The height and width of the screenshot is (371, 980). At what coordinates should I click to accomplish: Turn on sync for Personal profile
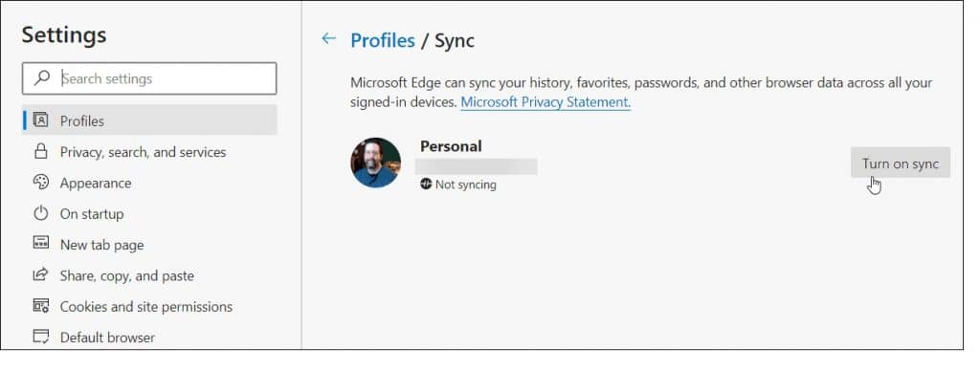click(900, 163)
